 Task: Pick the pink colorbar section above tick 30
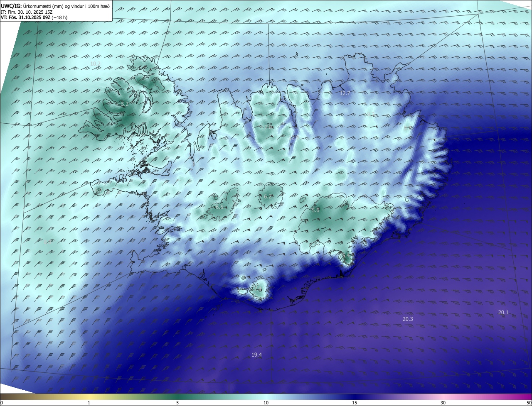pos(443,397)
